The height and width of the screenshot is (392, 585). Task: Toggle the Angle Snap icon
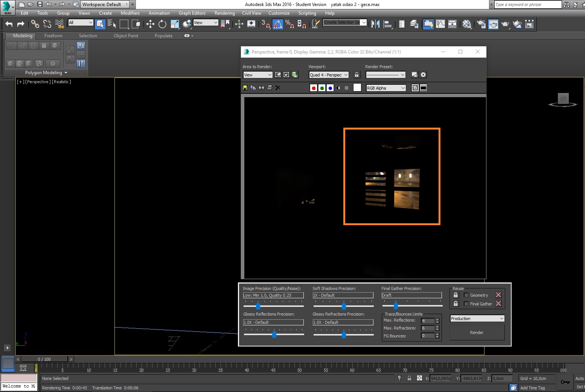point(277,24)
